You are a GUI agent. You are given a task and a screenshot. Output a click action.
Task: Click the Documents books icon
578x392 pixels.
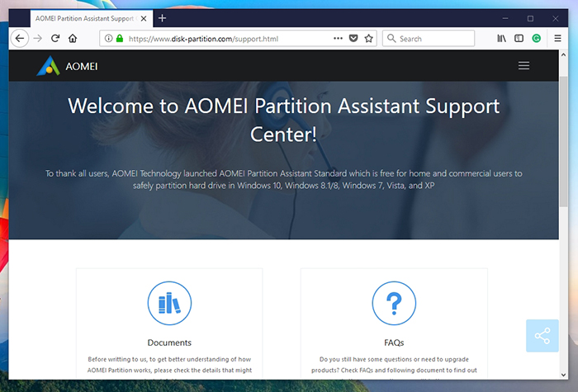[x=169, y=303]
